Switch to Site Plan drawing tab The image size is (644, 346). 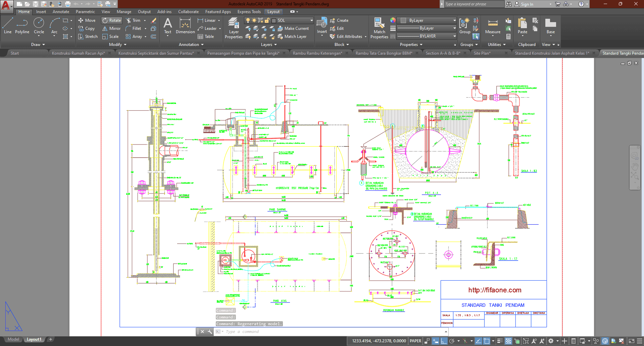(x=482, y=53)
